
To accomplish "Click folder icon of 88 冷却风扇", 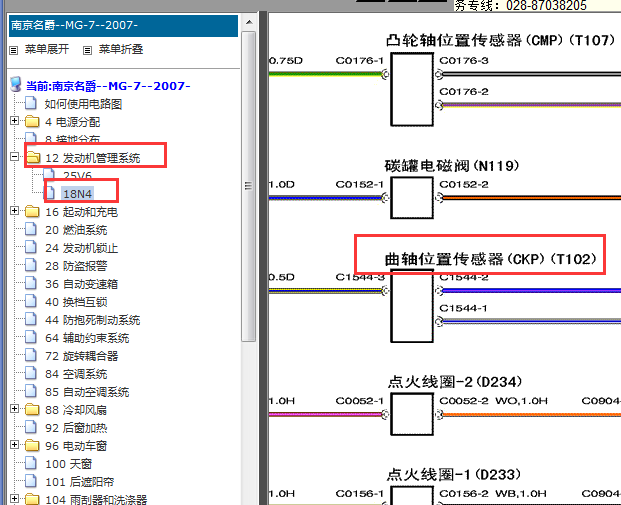I will click(32, 409).
